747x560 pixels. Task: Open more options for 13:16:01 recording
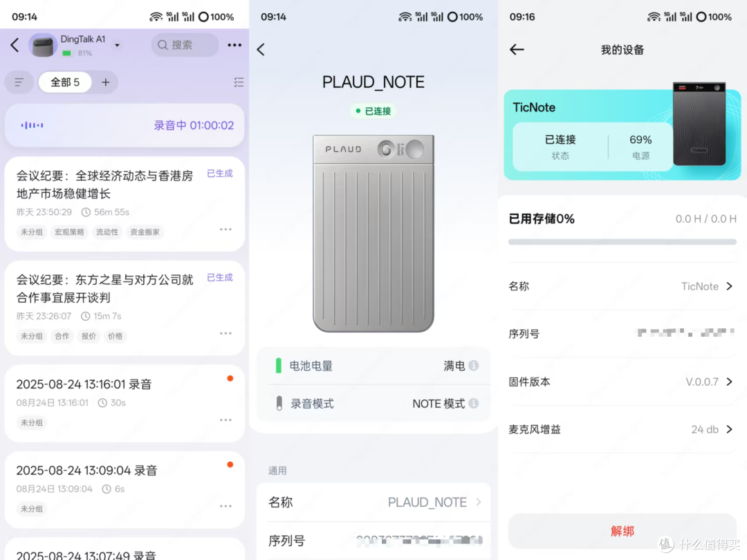pyautogui.click(x=225, y=420)
